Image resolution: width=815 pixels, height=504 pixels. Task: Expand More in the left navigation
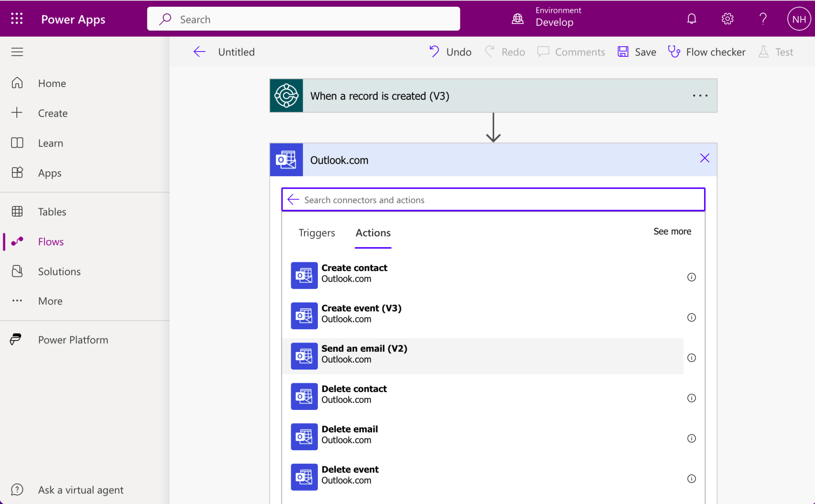pyautogui.click(x=50, y=301)
